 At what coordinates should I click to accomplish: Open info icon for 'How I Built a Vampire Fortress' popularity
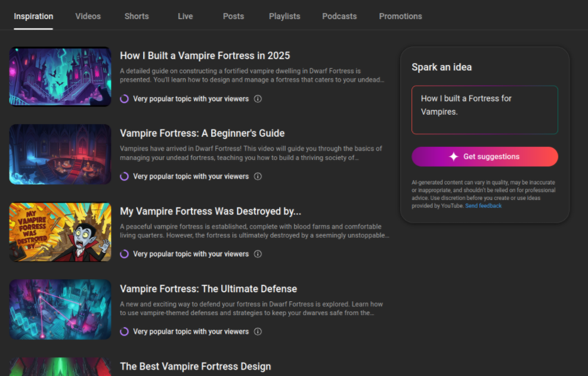(258, 98)
